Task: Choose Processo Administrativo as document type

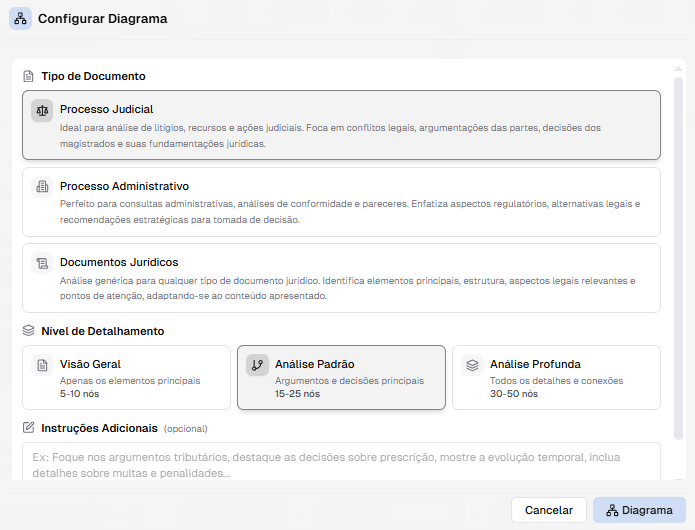Action: tap(341, 202)
